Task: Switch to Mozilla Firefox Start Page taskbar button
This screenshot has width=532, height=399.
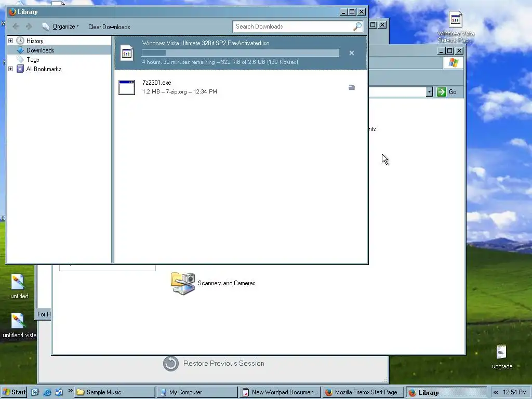Action: click(363, 392)
